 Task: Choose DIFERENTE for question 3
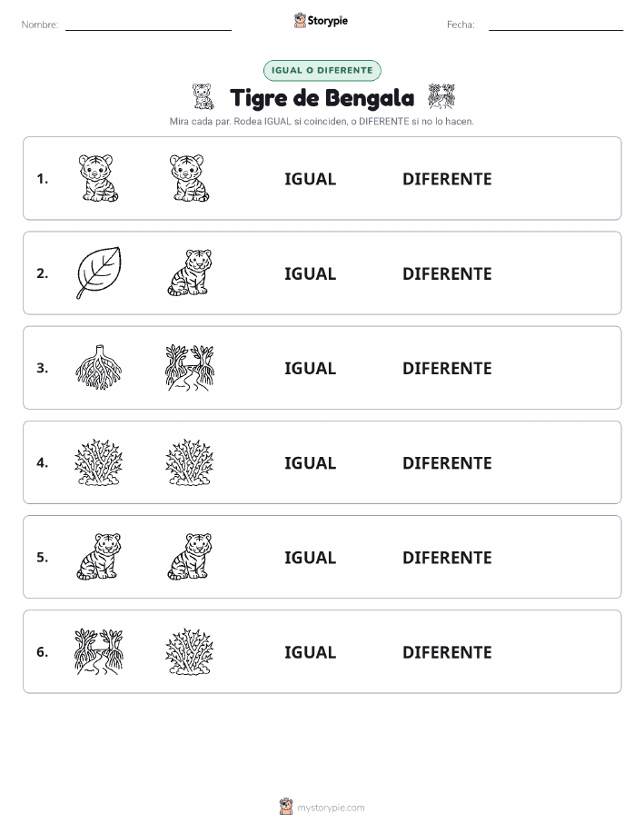click(x=447, y=368)
